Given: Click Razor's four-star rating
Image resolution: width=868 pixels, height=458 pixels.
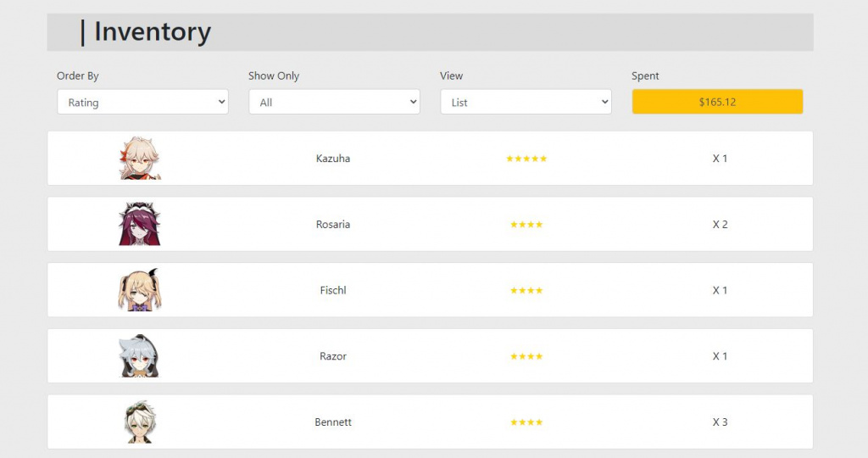Looking at the screenshot, I should [526, 356].
